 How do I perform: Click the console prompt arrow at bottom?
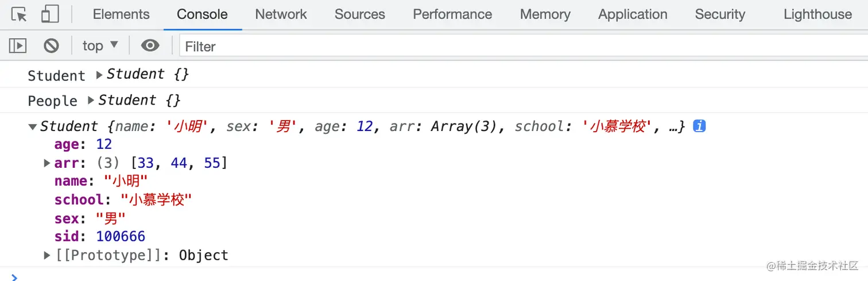pyautogui.click(x=14, y=277)
